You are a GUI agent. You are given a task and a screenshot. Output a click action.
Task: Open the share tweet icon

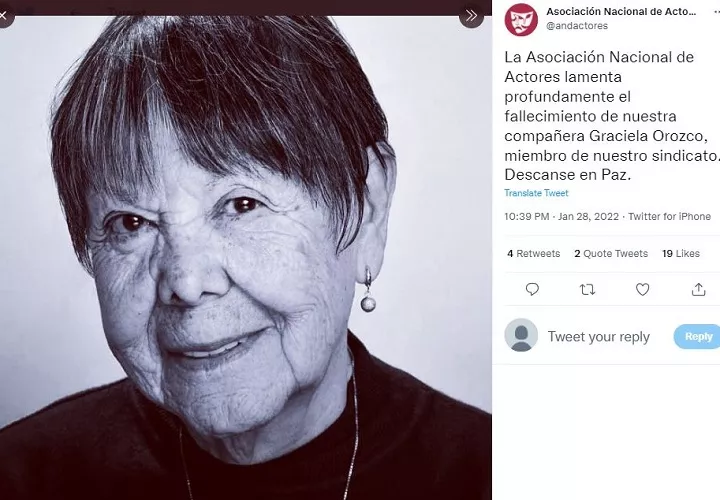tap(698, 289)
